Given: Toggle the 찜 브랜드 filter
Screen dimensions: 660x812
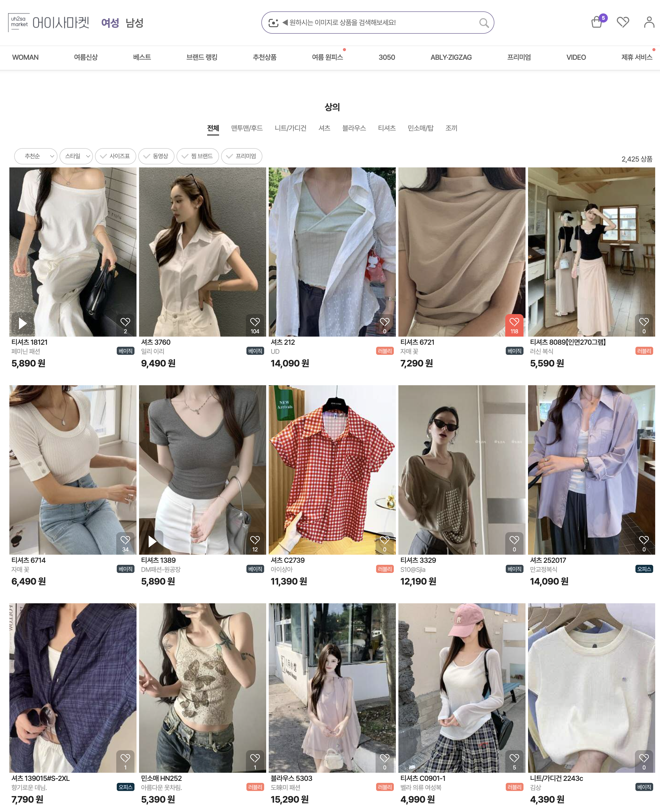Looking at the screenshot, I should 197,156.
